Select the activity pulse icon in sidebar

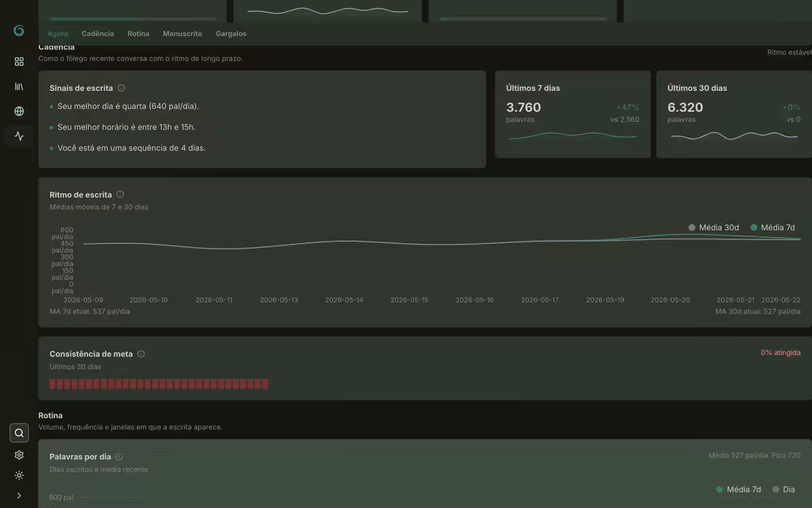(19, 136)
